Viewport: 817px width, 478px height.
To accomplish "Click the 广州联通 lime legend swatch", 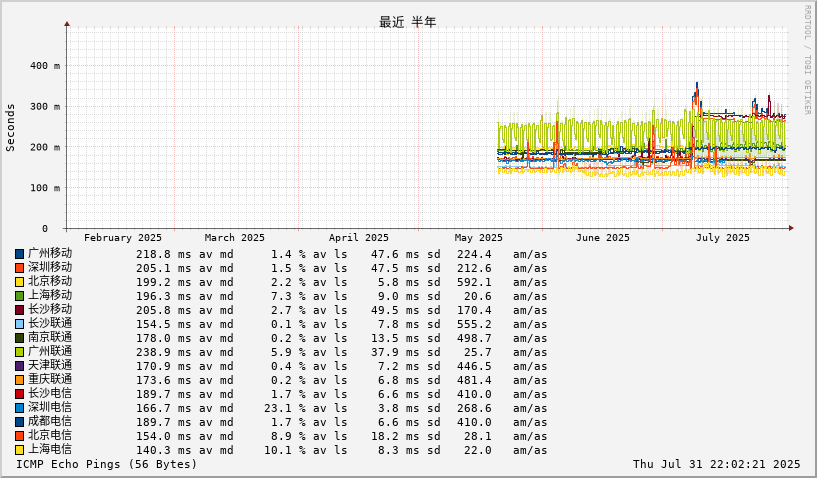I will point(20,352).
